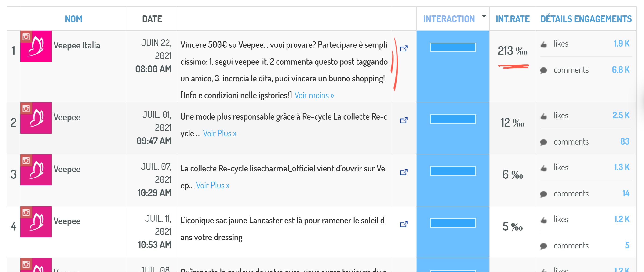Click the 83 comments value
This screenshot has height=272, width=644.
pos(625,142)
